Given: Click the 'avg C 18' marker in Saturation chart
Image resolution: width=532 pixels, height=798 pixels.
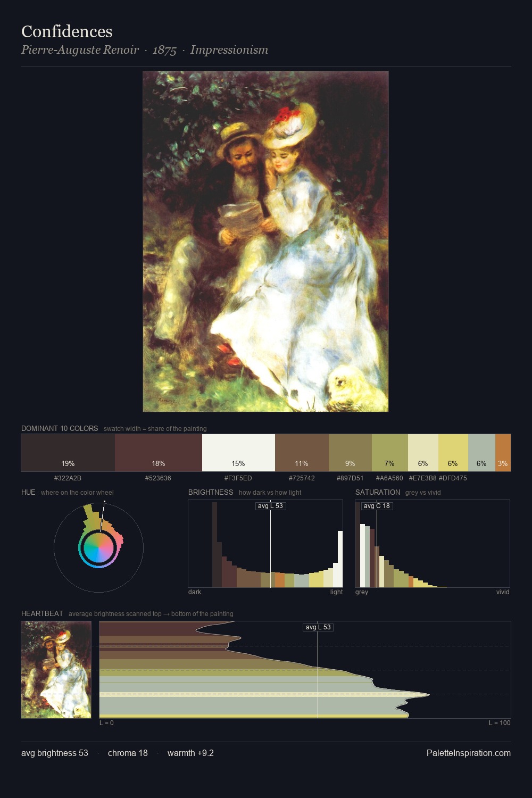Looking at the screenshot, I should click(x=377, y=506).
